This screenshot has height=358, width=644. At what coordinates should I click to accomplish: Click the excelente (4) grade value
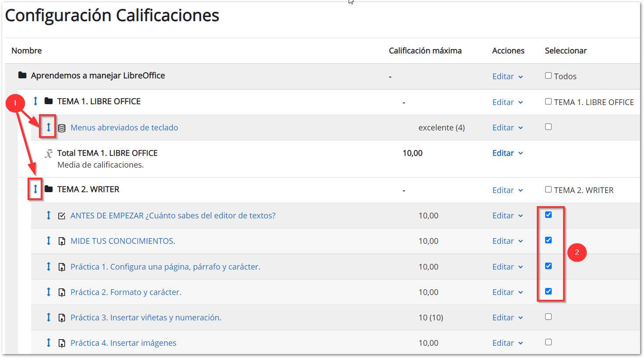tap(441, 127)
